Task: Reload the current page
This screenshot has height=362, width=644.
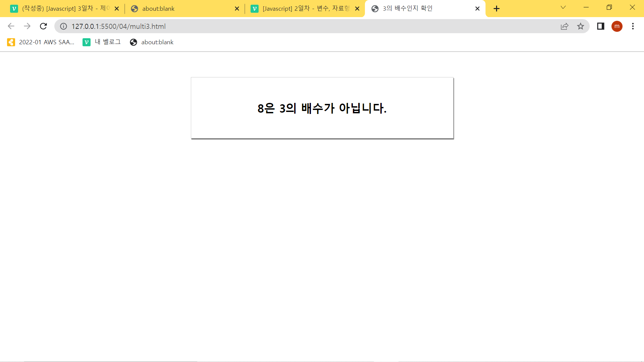Action: (43, 26)
